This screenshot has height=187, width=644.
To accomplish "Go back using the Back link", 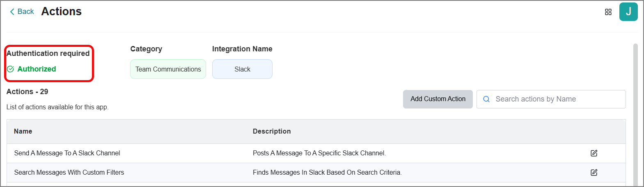I will click(22, 12).
